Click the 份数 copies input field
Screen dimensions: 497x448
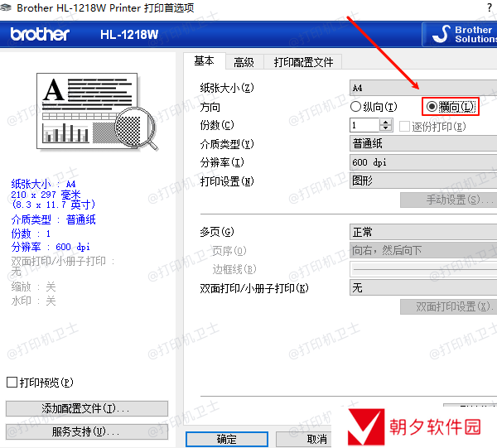point(364,125)
